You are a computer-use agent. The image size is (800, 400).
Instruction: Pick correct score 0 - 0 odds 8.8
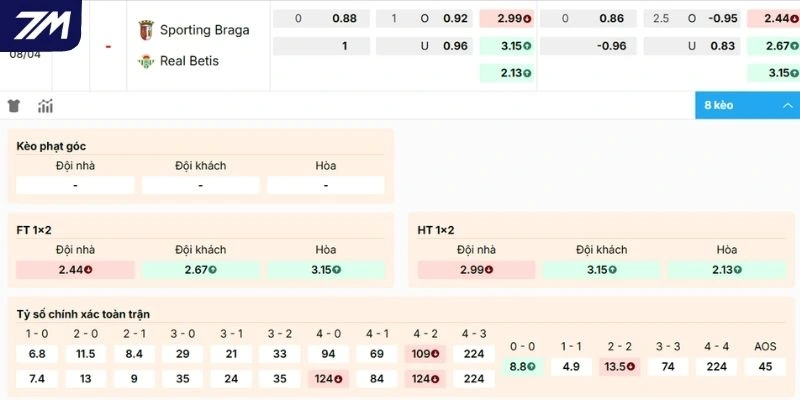(x=522, y=366)
